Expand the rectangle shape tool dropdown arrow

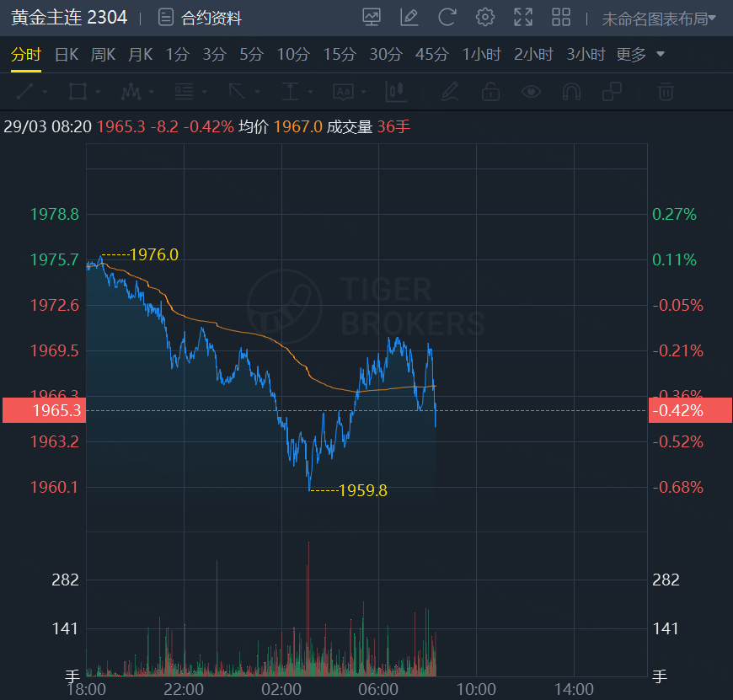point(99,92)
